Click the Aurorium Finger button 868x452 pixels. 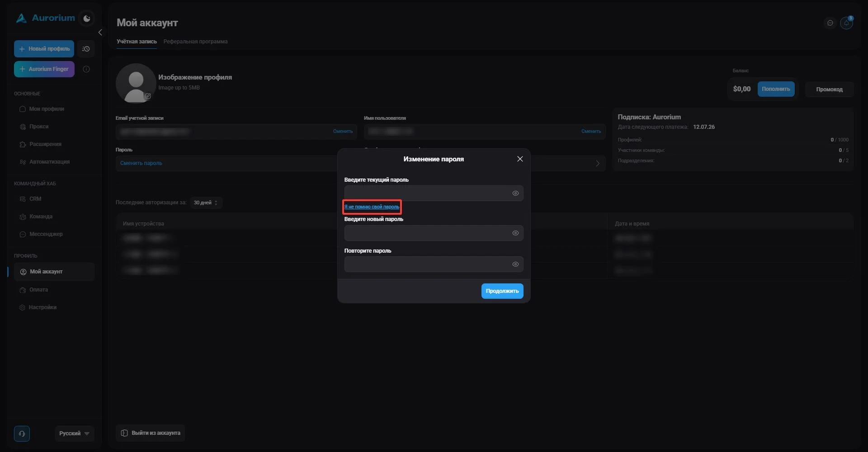(x=44, y=69)
